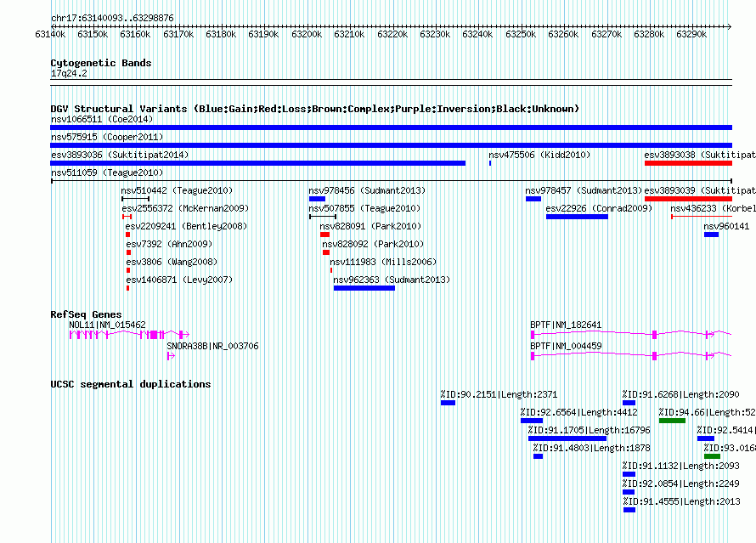Click the %ID:91.1132|Length:2093 duplication label
This screenshot has height=543, width=756.
[680, 466]
